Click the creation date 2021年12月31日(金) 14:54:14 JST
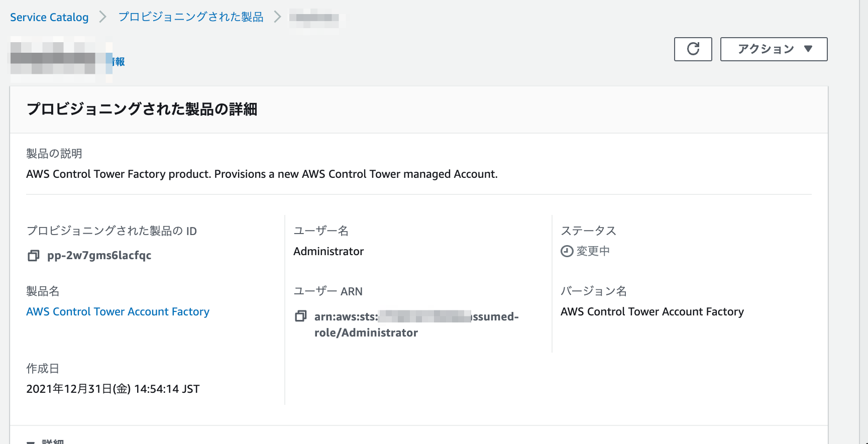Screen dimensions: 868x444 click(113, 389)
